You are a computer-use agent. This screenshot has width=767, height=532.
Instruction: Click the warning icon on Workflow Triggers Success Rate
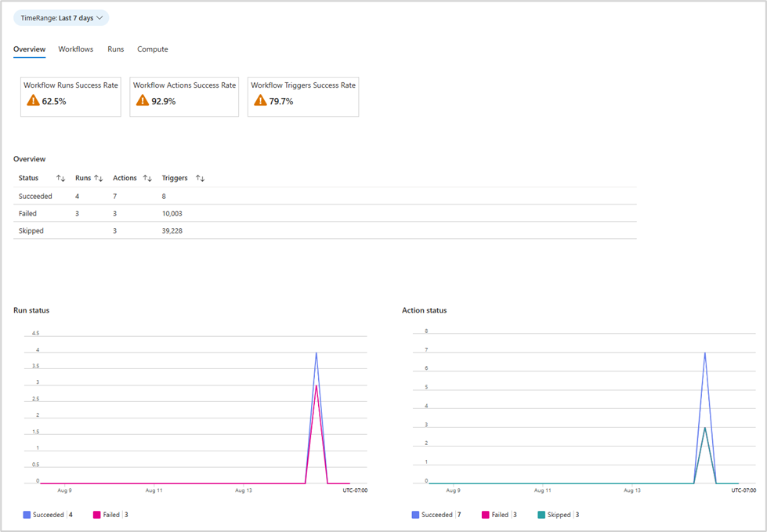(259, 100)
